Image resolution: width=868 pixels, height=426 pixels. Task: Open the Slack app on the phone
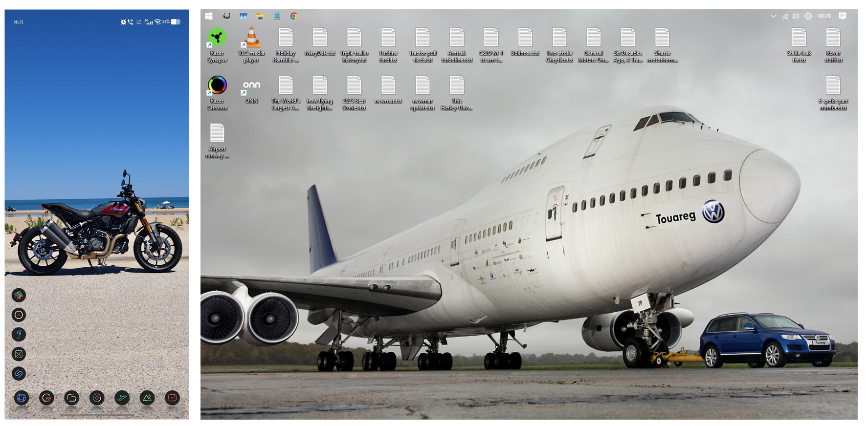tap(19, 295)
